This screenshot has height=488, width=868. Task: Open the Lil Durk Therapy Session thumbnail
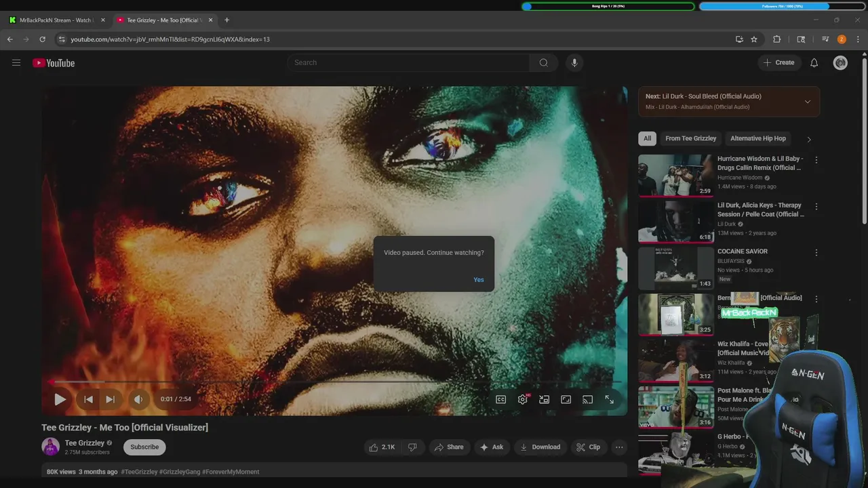675,222
